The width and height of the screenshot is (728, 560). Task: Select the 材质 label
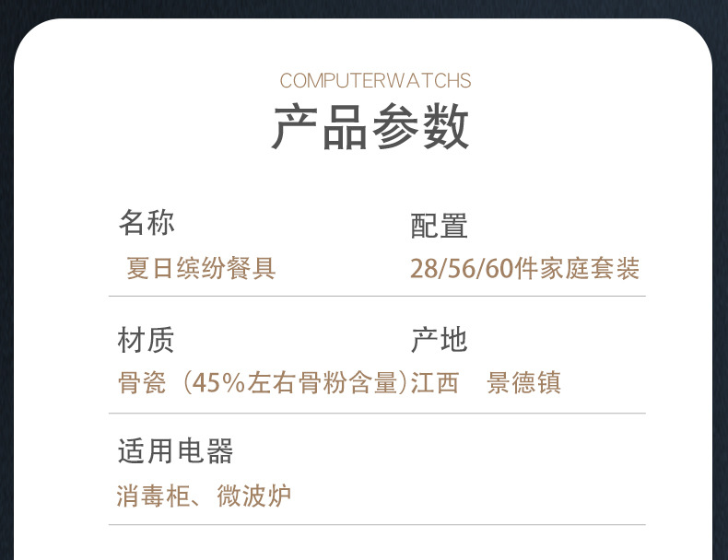coord(146,340)
